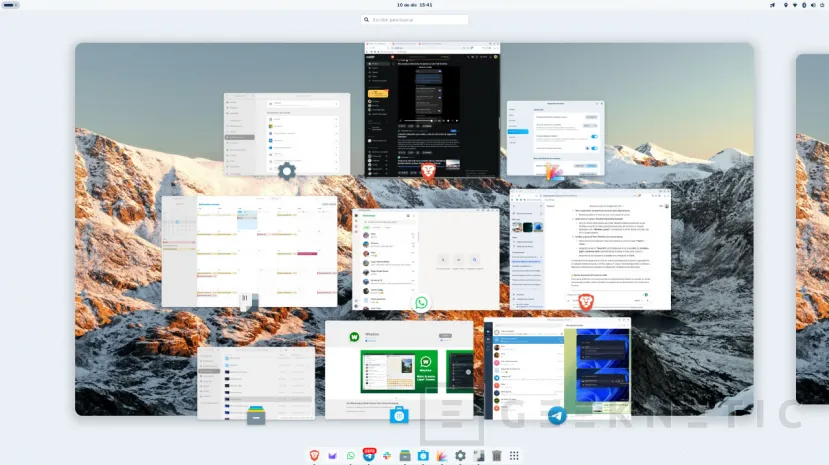
Task: Launch the colorful fan icon app in dock
Action: point(441,455)
